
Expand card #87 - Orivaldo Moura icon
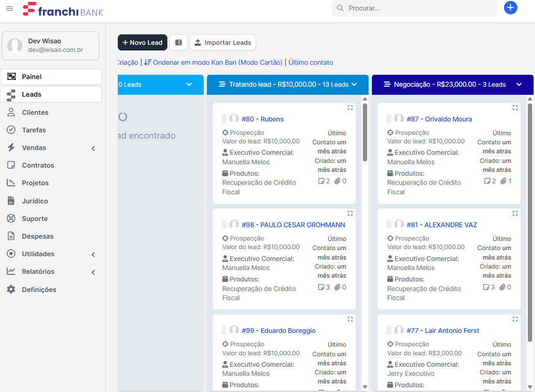pyautogui.click(x=515, y=108)
